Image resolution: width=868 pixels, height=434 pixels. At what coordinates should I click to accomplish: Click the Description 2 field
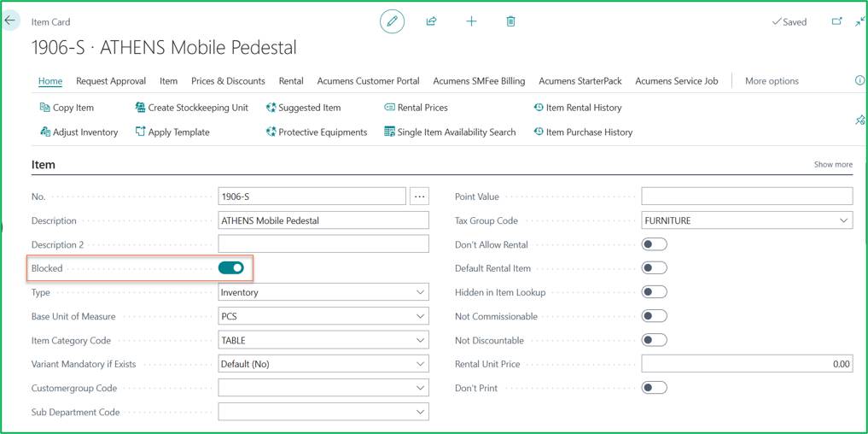coord(323,243)
